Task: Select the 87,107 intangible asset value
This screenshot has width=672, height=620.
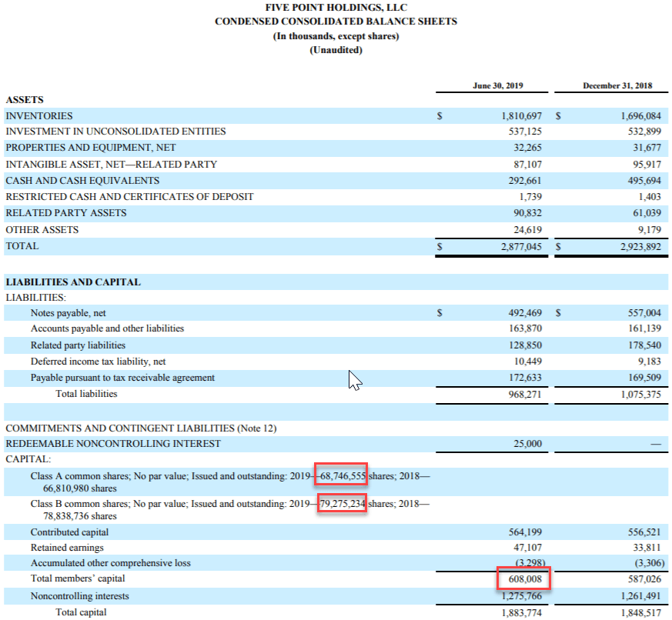Action: pos(527,165)
